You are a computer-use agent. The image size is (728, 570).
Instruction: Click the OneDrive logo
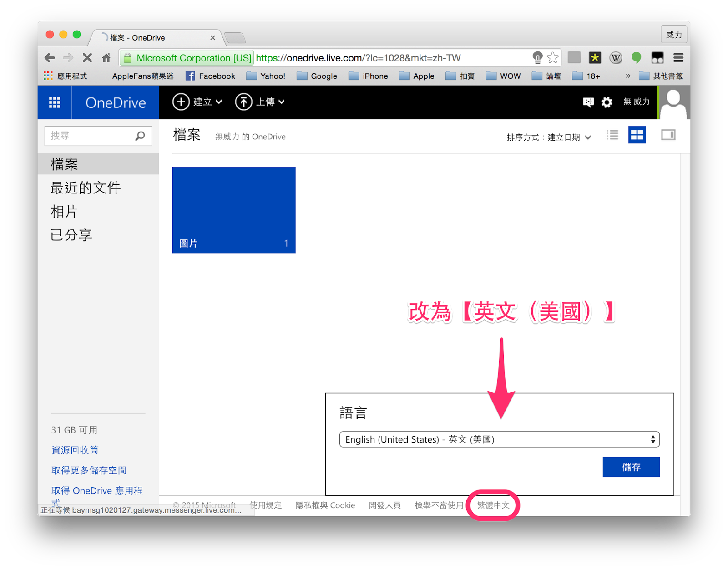tap(116, 102)
